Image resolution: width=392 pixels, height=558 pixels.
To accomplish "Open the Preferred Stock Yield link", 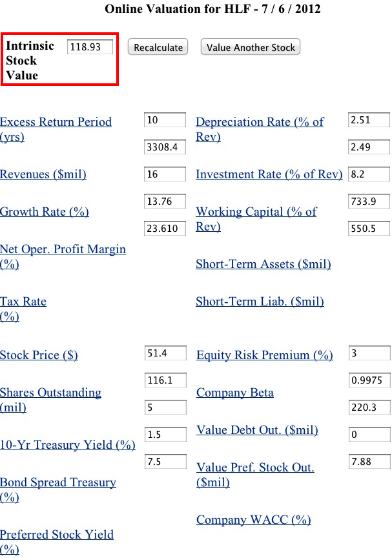I will 57,535.
